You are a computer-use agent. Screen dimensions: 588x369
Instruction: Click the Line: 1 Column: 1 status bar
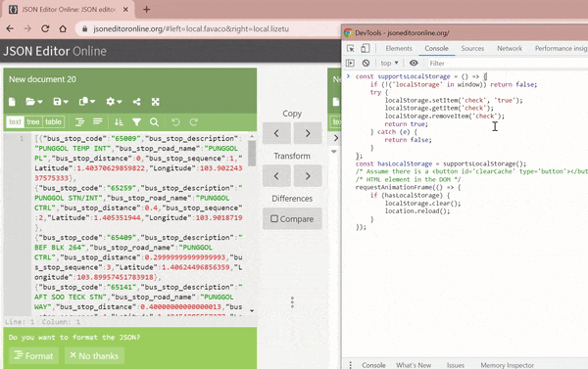click(42, 322)
